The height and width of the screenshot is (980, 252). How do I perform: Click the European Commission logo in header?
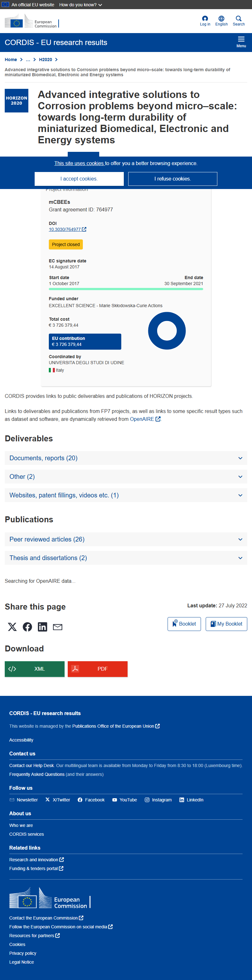31,21
